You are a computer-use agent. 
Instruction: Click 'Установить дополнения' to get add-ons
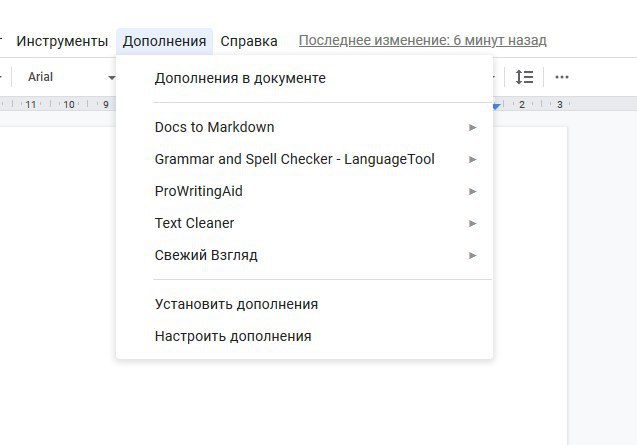(x=236, y=304)
